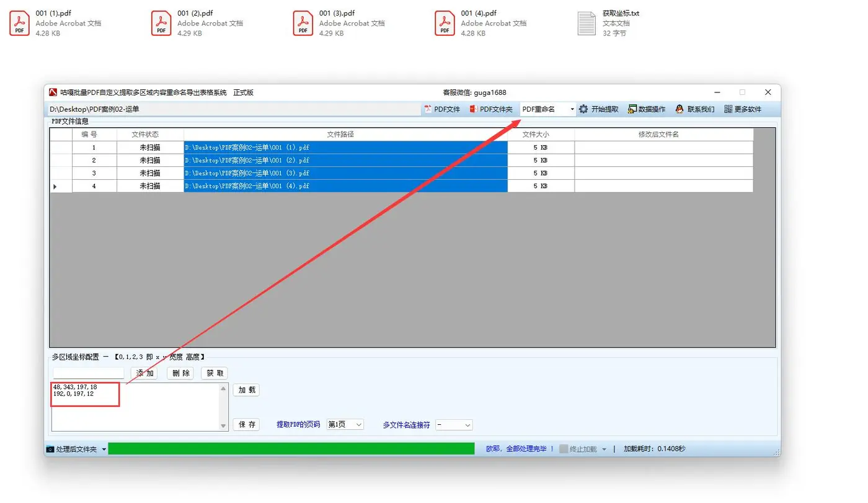Click the 文件状态 column header
The image size is (868, 503).
click(150, 135)
